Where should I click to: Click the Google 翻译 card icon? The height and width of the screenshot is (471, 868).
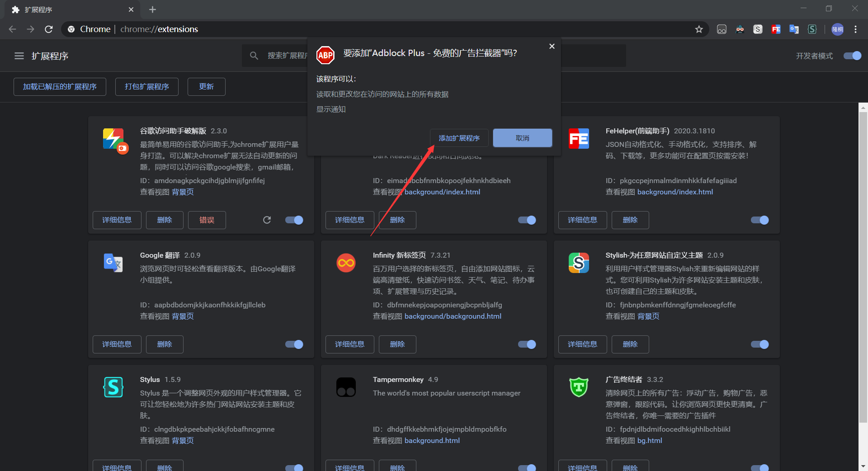113,263
